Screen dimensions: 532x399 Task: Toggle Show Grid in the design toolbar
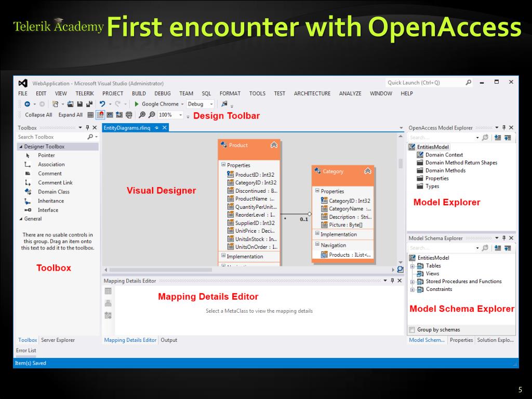pyautogui.click(x=90, y=115)
